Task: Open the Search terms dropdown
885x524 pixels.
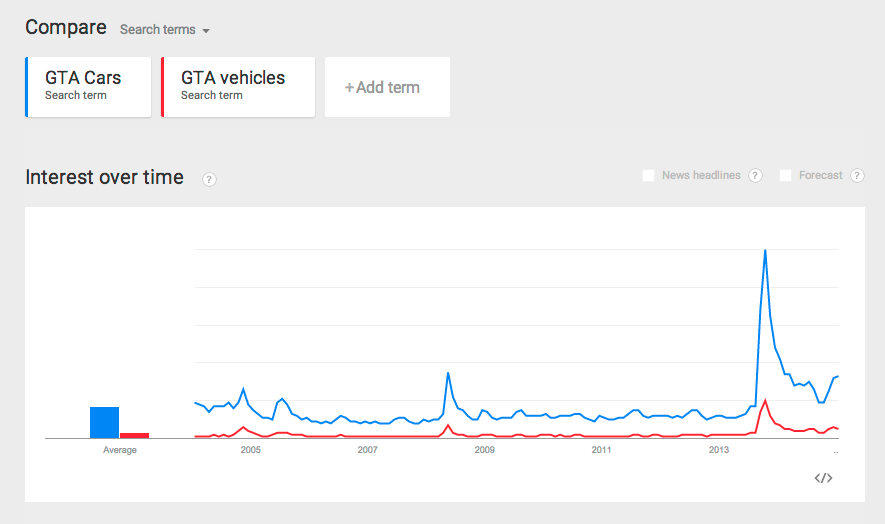Action: coord(165,30)
